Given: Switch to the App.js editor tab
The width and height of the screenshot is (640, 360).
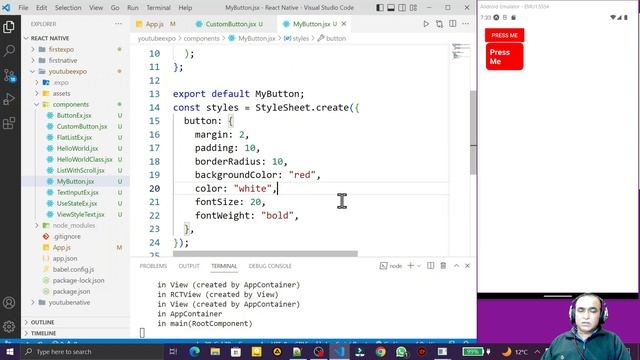Looking at the screenshot, I should (x=155, y=24).
